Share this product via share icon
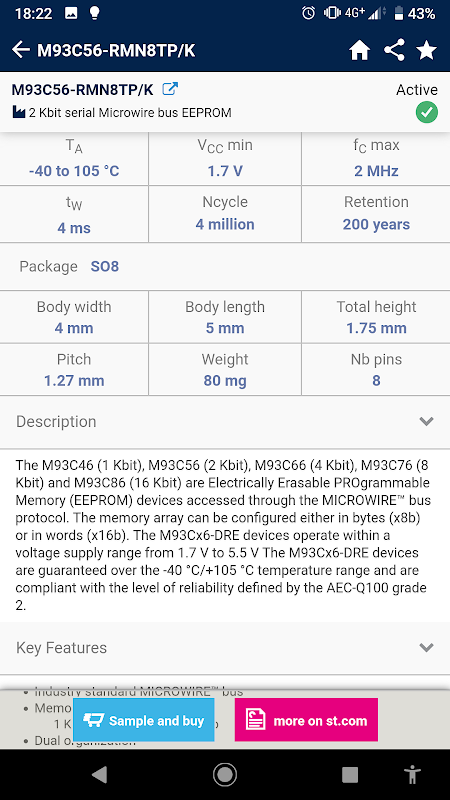Screen dimensions: 450x800 [394, 50]
